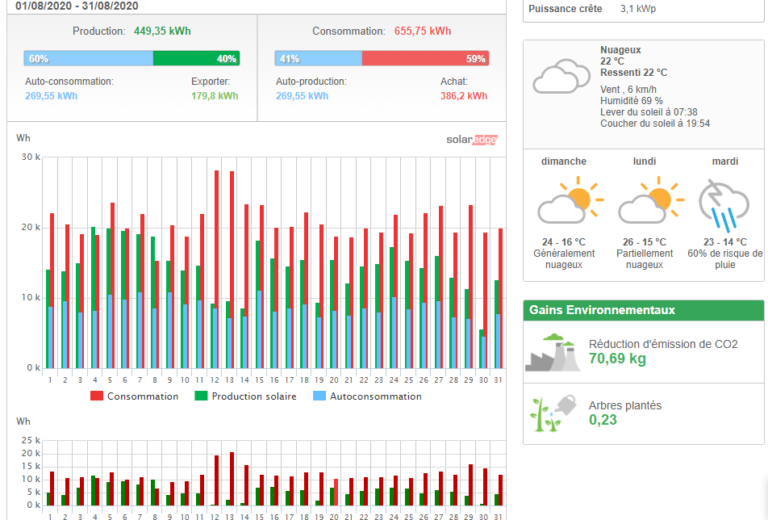768x520 pixels.
Task: Click the cloudy current weather icon
Action: (x=561, y=76)
